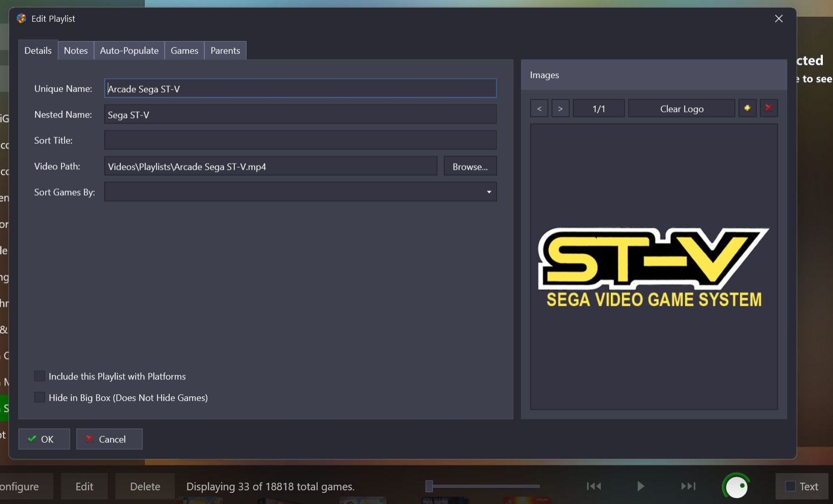Viewport: 833px width, 504px height.
Task: Click the green volume knob
Action: 736,487
